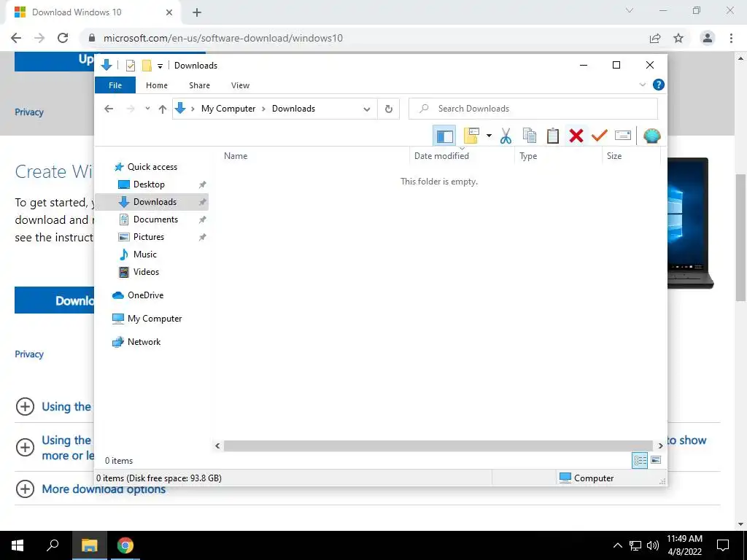
Task: Click the orange checkmark Properties icon
Action: click(x=600, y=136)
